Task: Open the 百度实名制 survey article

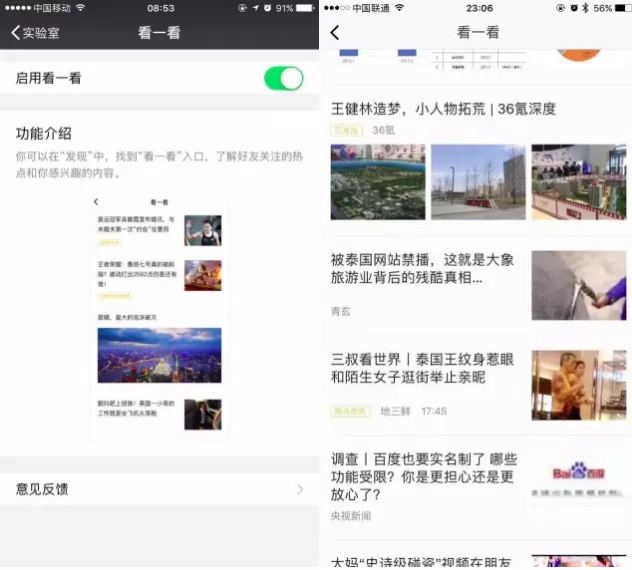Action: (422, 476)
